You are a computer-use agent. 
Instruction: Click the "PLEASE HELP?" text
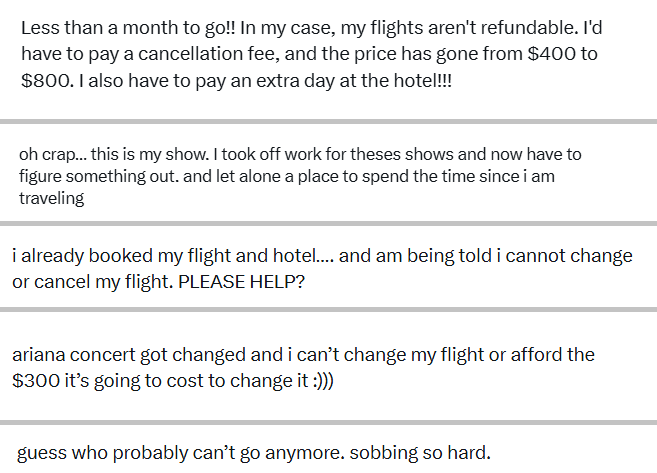click(x=241, y=282)
